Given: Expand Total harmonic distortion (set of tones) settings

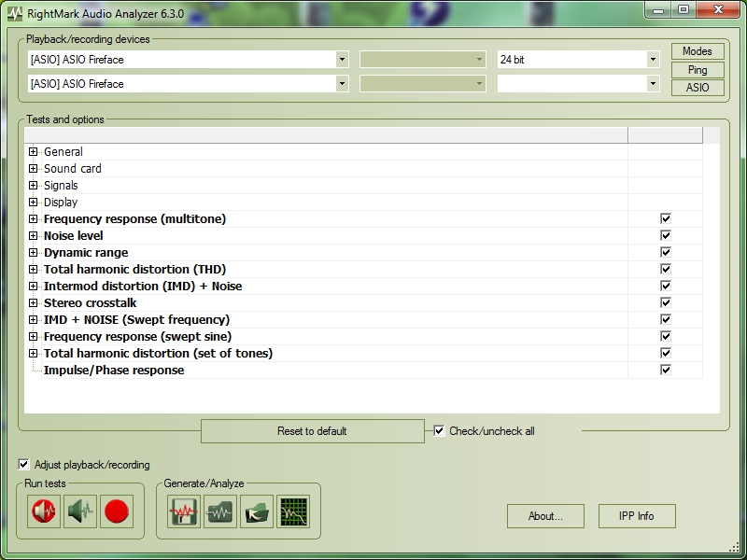Looking at the screenshot, I should 33,353.
